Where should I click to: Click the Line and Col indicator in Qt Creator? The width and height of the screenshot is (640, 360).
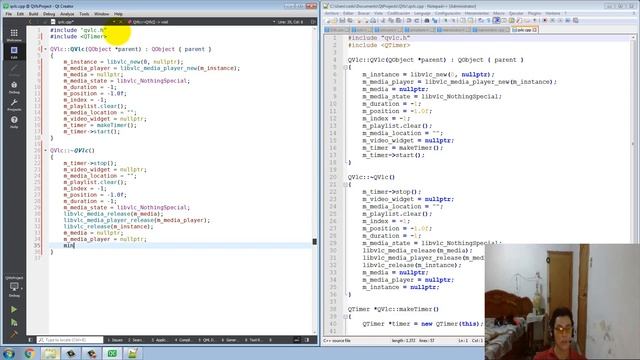[290, 22]
